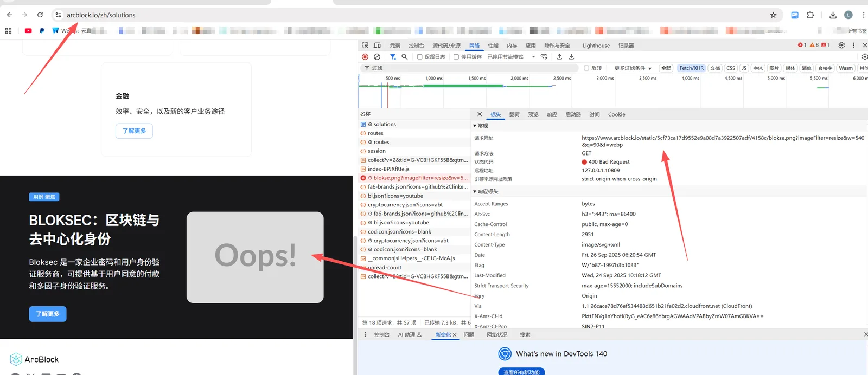
Task: Switch to the 源代码/来源 panel
Action: tap(446, 46)
